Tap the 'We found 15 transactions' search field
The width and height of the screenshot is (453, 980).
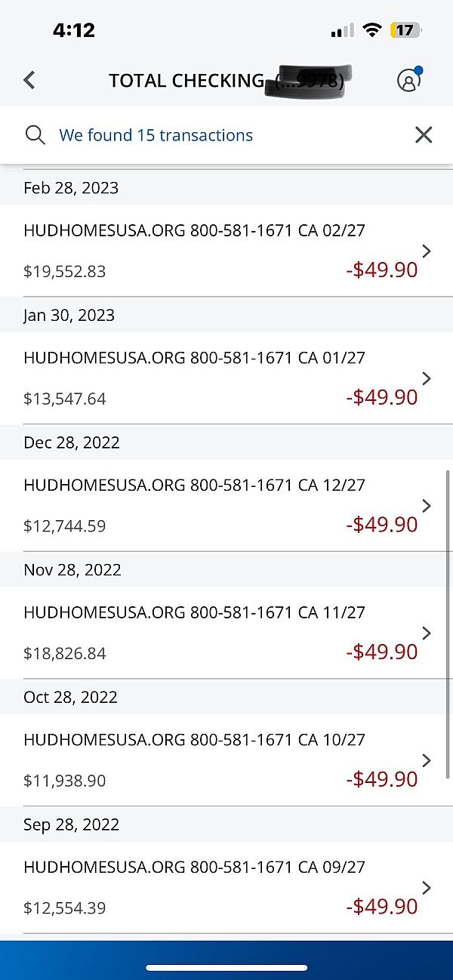tap(226, 135)
